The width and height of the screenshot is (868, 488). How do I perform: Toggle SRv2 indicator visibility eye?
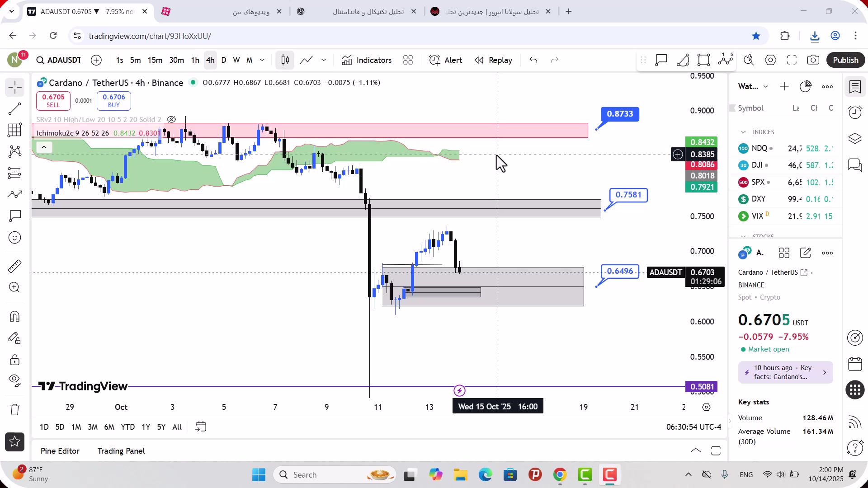[x=171, y=120]
